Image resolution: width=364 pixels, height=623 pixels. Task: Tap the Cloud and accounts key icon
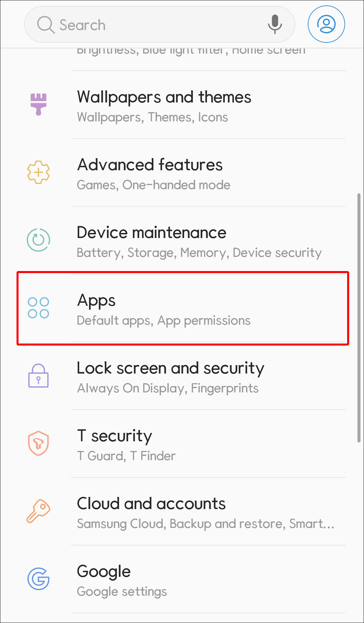point(38,511)
